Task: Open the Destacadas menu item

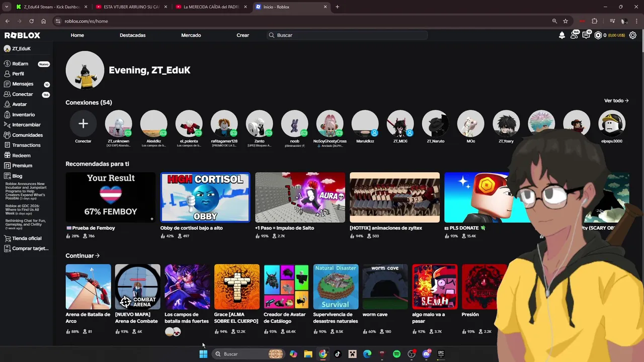Action: tap(132, 35)
